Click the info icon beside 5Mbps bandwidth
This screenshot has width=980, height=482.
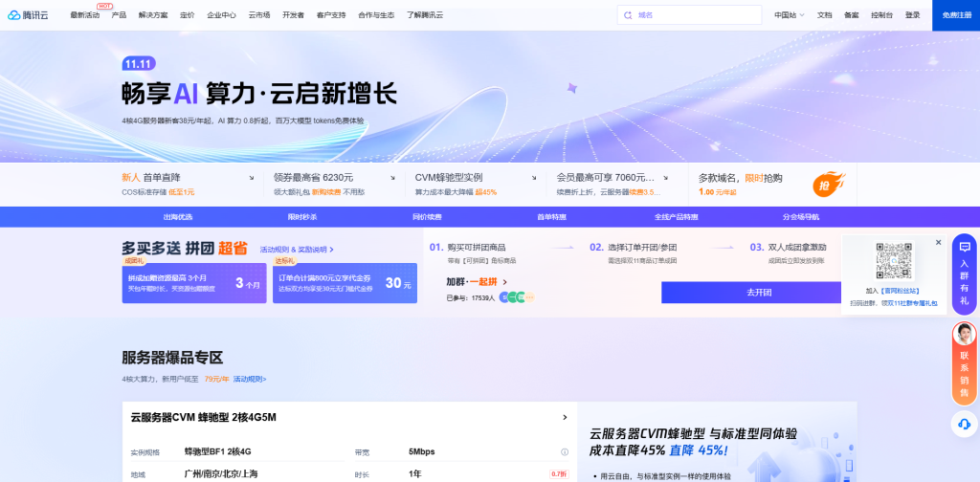pyautogui.click(x=565, y=451)
